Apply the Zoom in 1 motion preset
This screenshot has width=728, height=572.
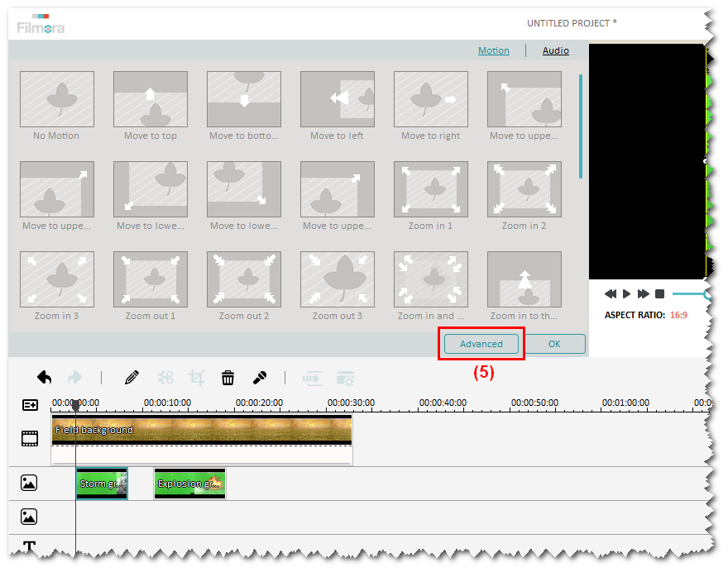[430, 189]
